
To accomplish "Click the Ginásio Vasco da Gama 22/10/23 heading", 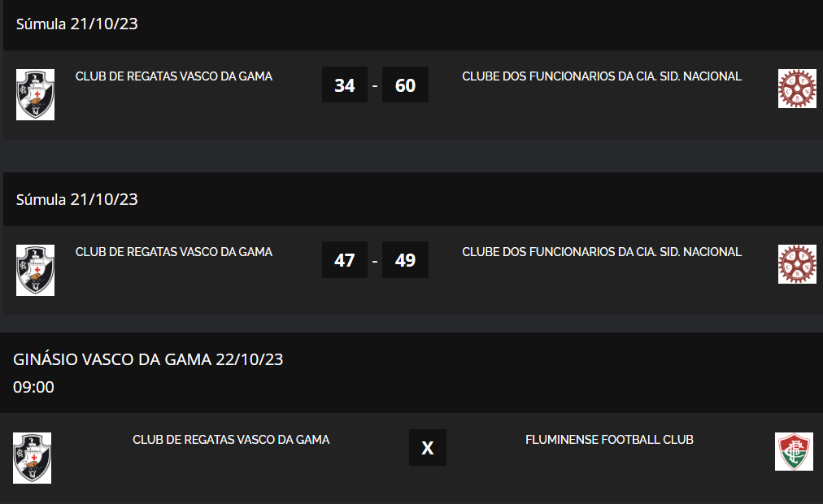I will 148,359.
